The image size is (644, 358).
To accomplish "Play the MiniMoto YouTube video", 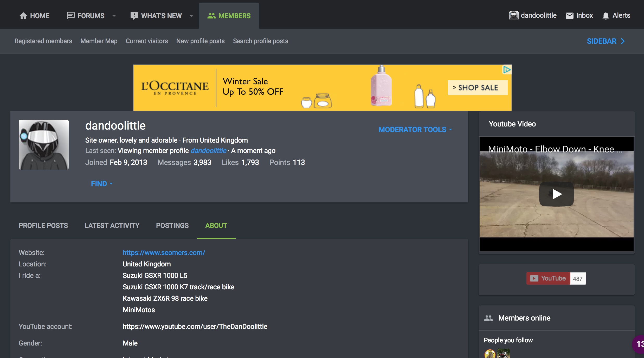I will click(x=556, y=194).
